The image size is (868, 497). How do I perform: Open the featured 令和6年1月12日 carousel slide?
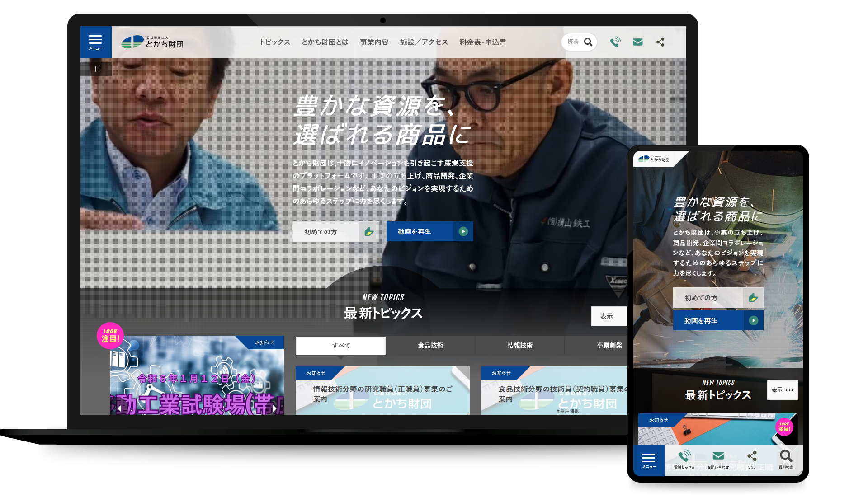[197, 375]
